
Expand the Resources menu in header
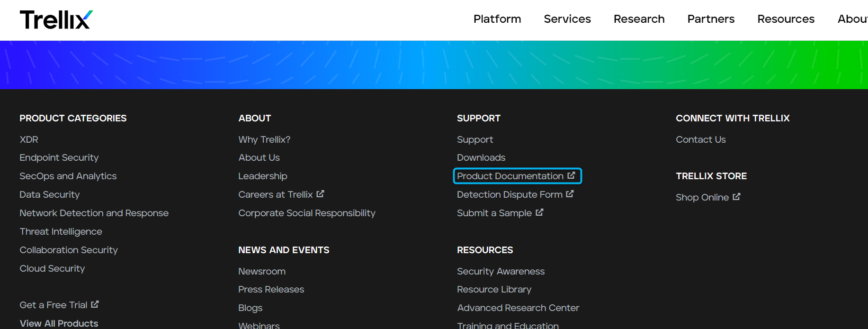click(x=786, y=19)
